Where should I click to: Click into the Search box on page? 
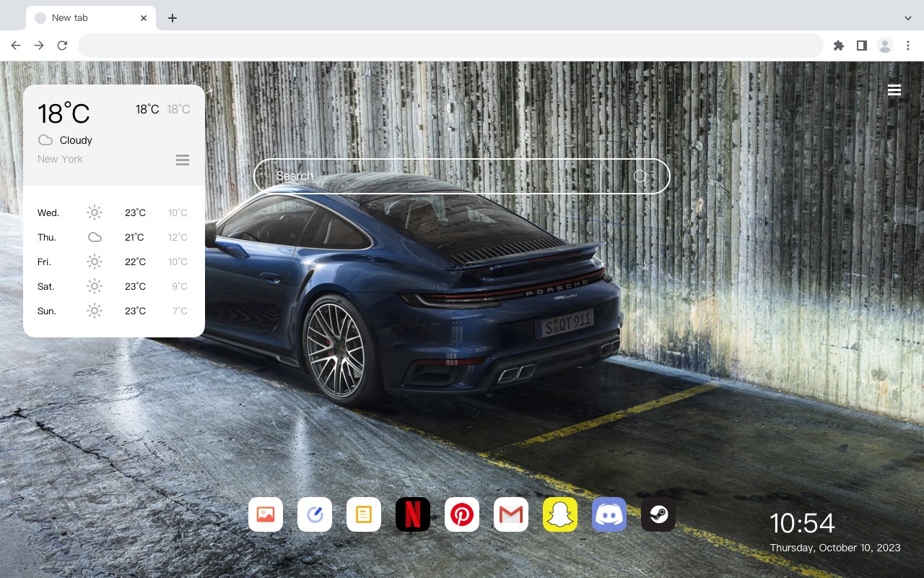(462, 176)
